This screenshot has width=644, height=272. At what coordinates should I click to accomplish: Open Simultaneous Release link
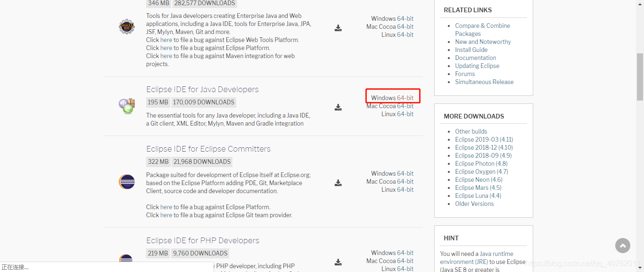pyautogui.click(x=484, y=82)
